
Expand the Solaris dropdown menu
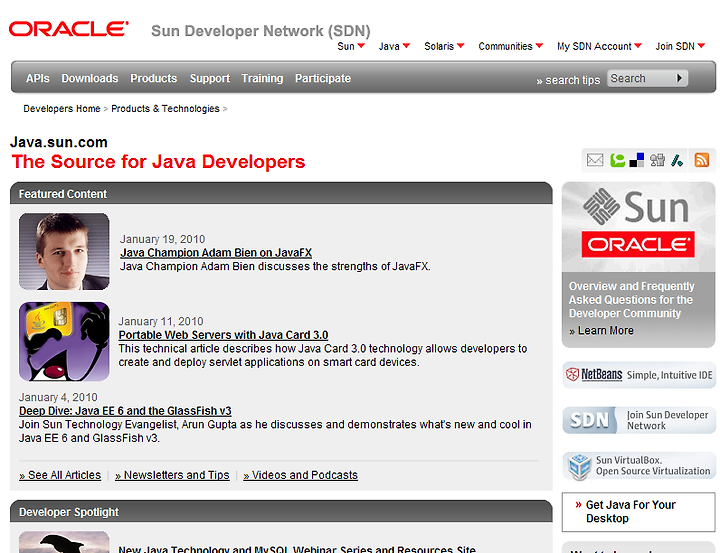pos(444,46)
